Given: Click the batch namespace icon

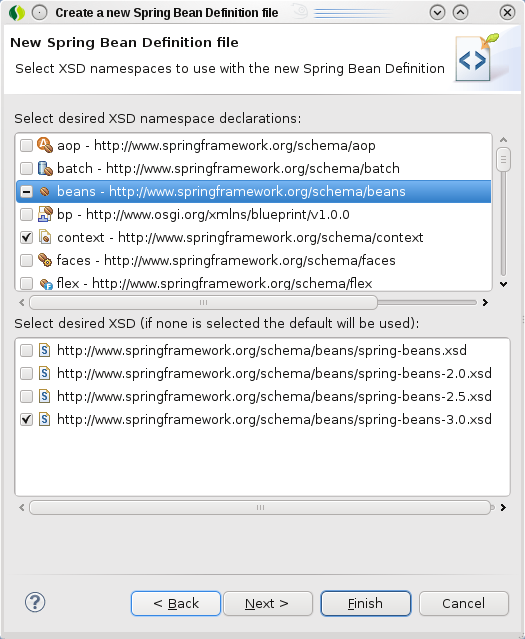Looking at the screenshot, I should [45, 168].
